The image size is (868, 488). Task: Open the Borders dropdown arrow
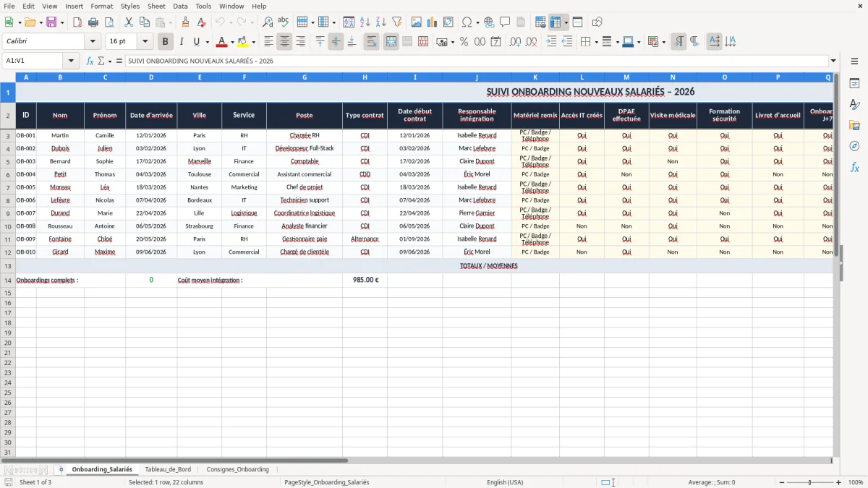click(597, 42)
